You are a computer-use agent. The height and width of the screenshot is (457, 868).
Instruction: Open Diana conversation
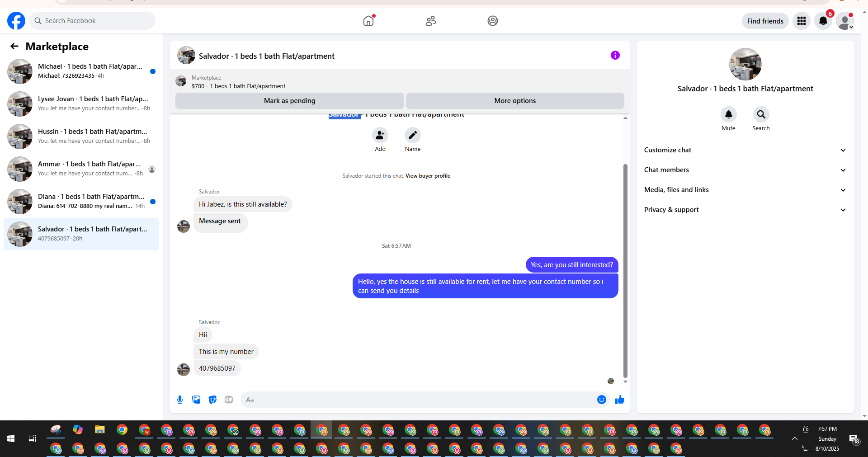point(81,202)
